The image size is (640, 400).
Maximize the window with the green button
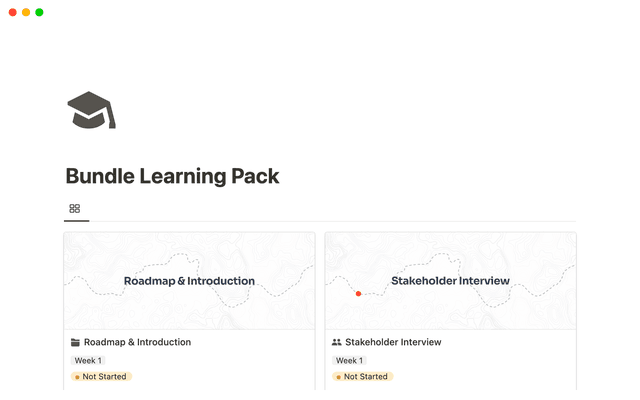(x=39, y=12)
